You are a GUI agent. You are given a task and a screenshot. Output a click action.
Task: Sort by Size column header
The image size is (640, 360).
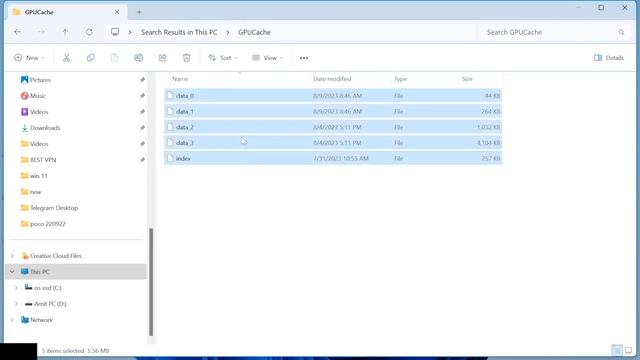tap(467, 79)
